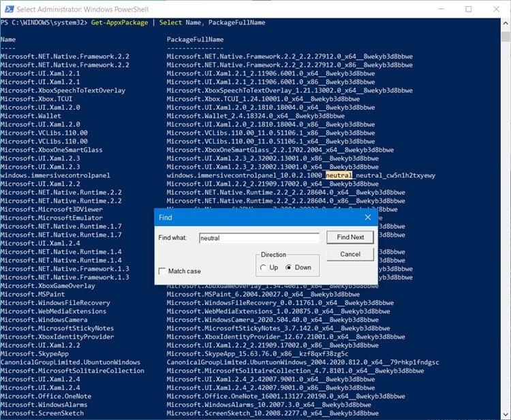Click 'Microsoft.XboxSpeechToTextOverlay' in Name column
This screenshot has height=420, width=511.
point(63,91)
